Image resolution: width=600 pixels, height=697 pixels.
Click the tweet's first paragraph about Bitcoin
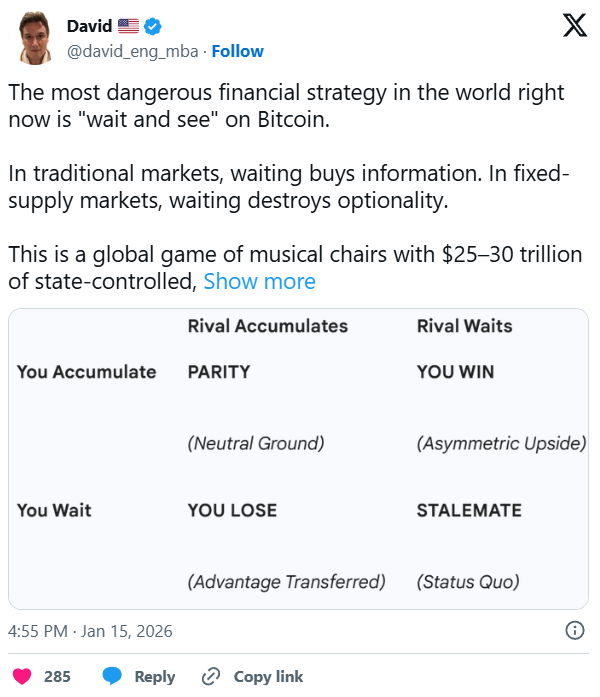pos(286,107)
